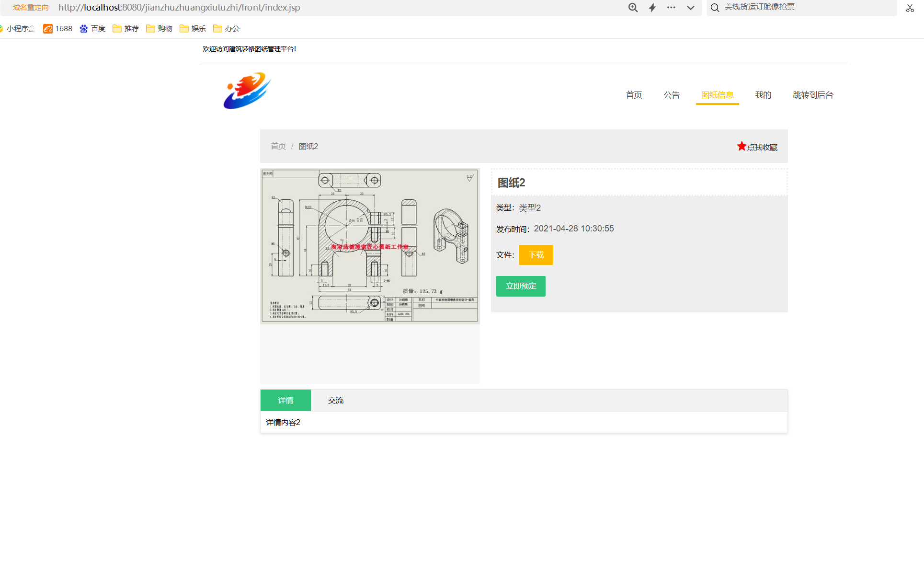Click the red star favorite icon

[741, 146]
